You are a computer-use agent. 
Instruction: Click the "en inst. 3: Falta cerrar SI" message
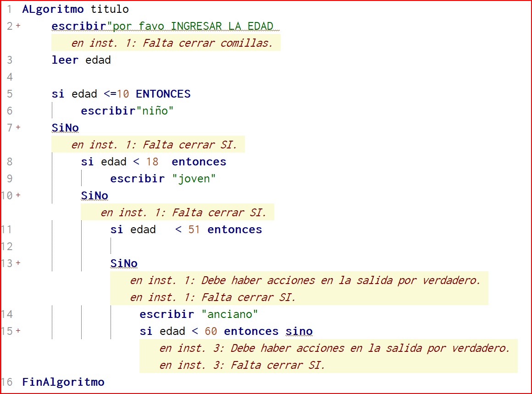[x=242, y=365]
